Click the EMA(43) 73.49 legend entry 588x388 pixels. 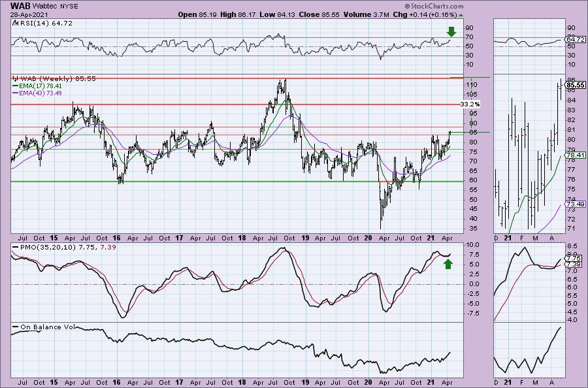(x=40, y=93)
